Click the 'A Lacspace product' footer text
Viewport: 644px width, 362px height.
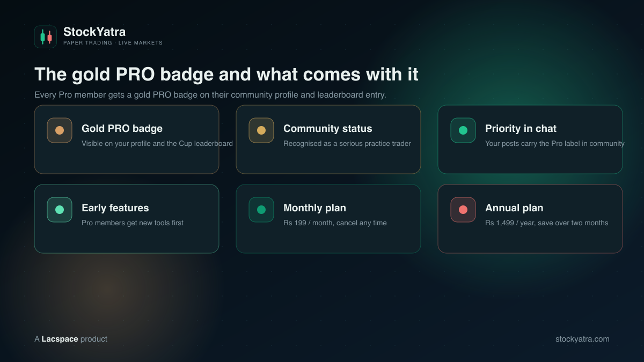tap(71, 339)
